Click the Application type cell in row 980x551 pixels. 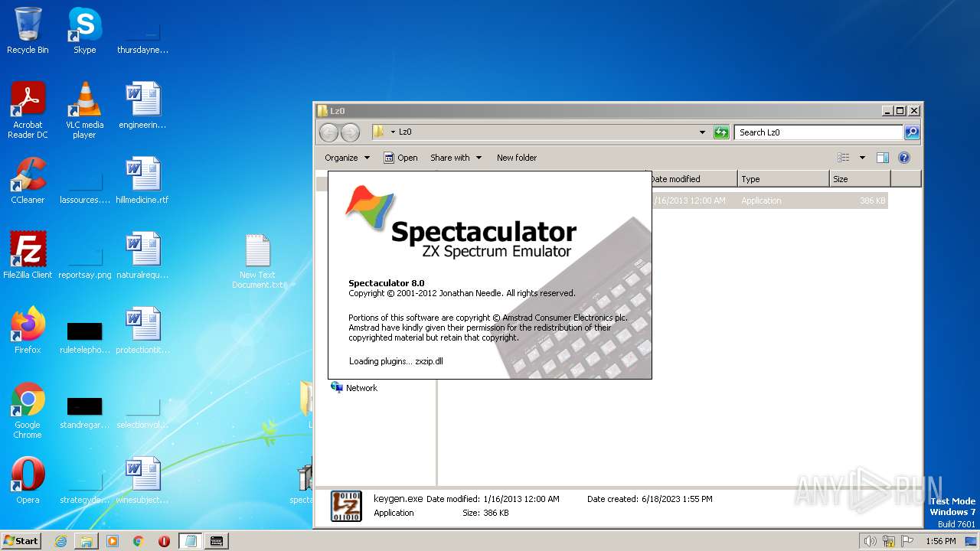click(x=761, y=201)
